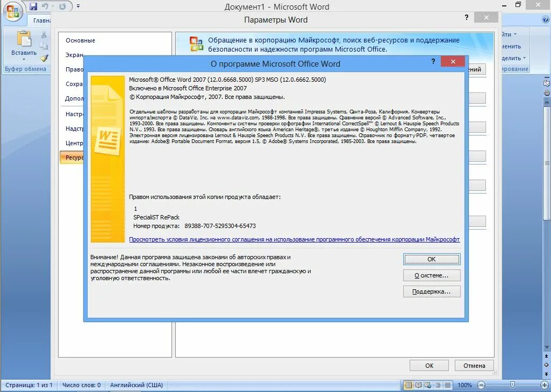Image resolution: width=551 pixels, height=392 pixels.
Task: Select the Экран category in the options list
Action: pos(74,55)
